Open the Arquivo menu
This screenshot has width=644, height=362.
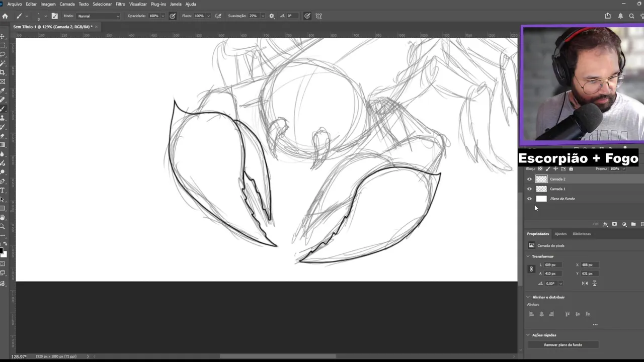click(x=15, y=4)
